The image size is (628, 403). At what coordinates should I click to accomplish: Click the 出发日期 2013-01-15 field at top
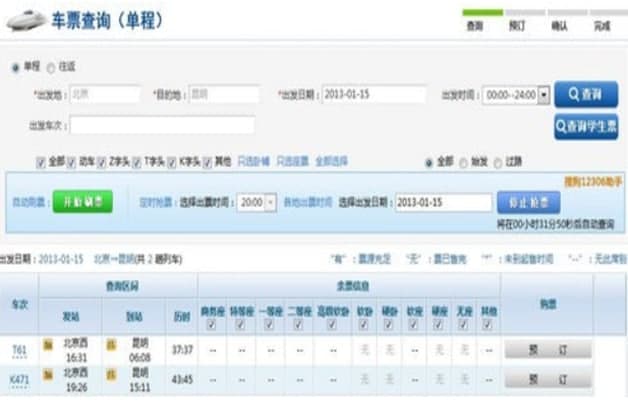(x=374, y=95)
